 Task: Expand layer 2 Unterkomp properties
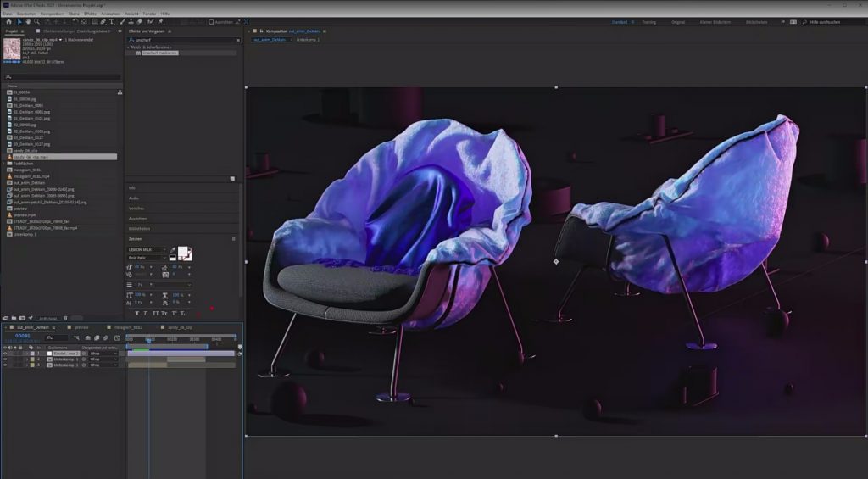[x=26, y=359]
